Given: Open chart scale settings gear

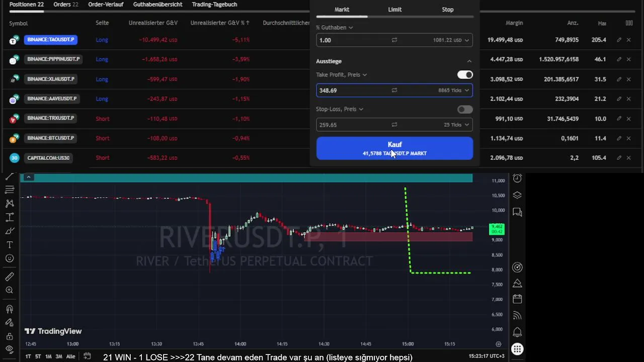Looking at the screenshot, I should point(499,344).
